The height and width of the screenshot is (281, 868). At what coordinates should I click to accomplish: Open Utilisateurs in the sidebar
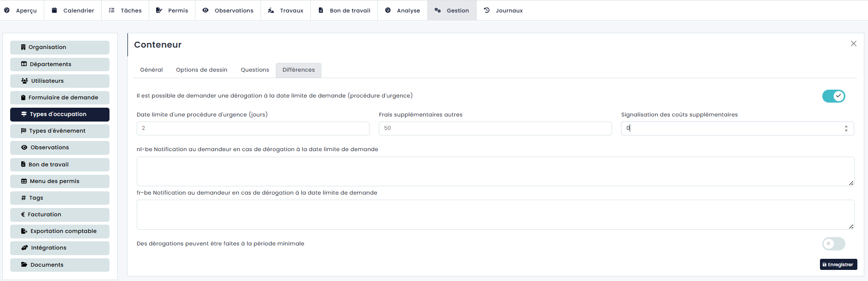[x=60, y=81]
